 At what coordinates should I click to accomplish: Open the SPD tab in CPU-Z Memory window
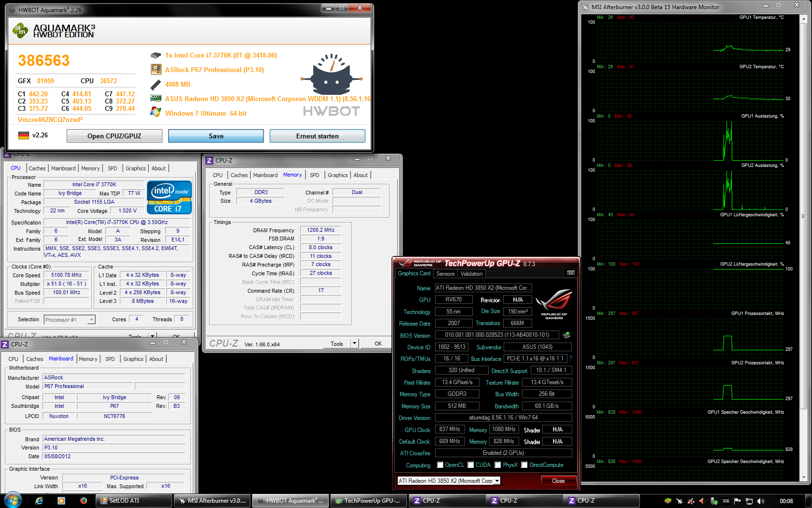[x=315, y=175]
